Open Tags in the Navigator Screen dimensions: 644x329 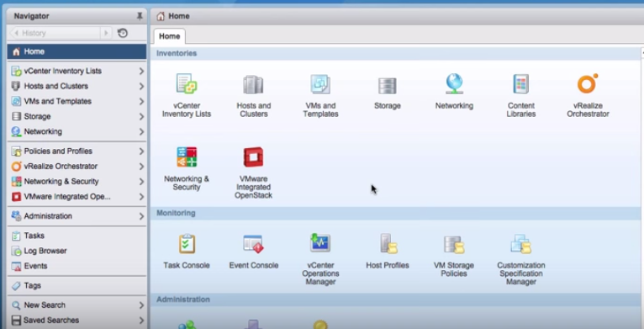pos(77,285)
